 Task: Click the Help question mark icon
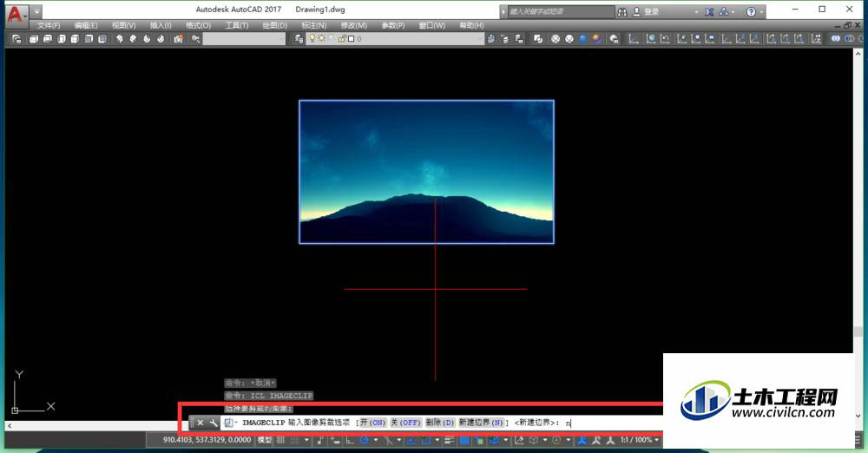(751, 11)
